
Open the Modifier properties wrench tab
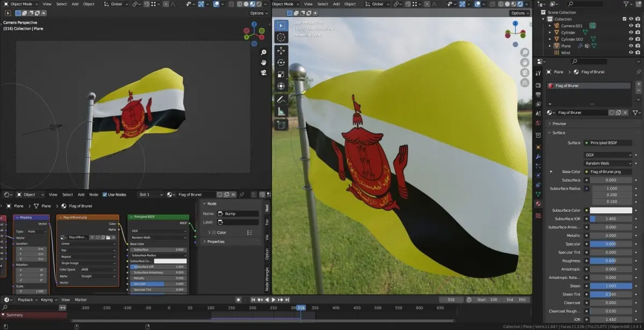point(538,156)
